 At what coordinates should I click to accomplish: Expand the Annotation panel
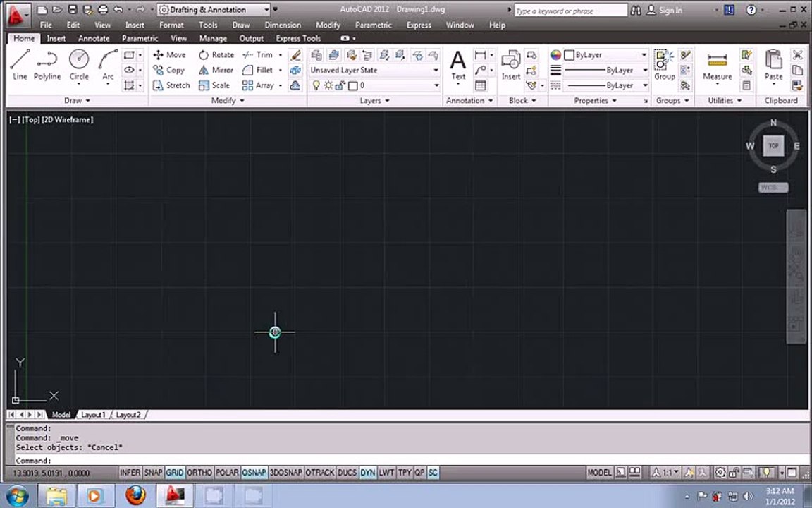(x=469, y=101)
